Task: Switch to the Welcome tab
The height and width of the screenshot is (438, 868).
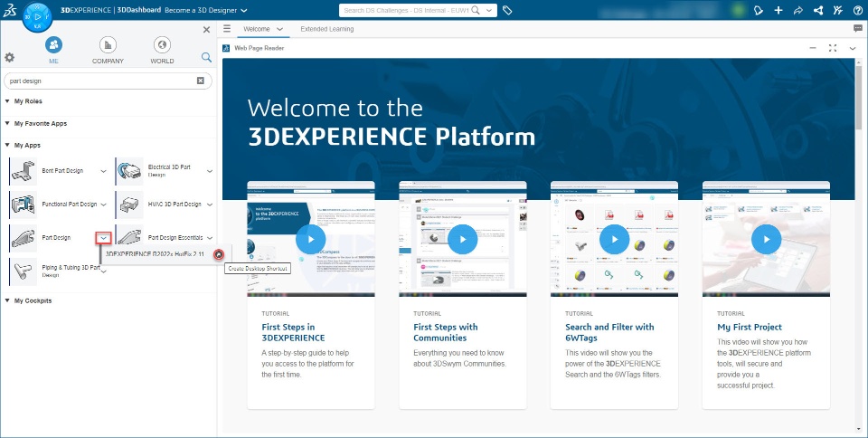Action: coord(257,29)
